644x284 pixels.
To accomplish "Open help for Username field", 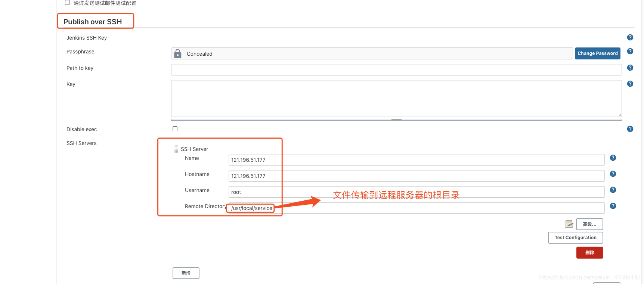I will (x=613, y=190).
